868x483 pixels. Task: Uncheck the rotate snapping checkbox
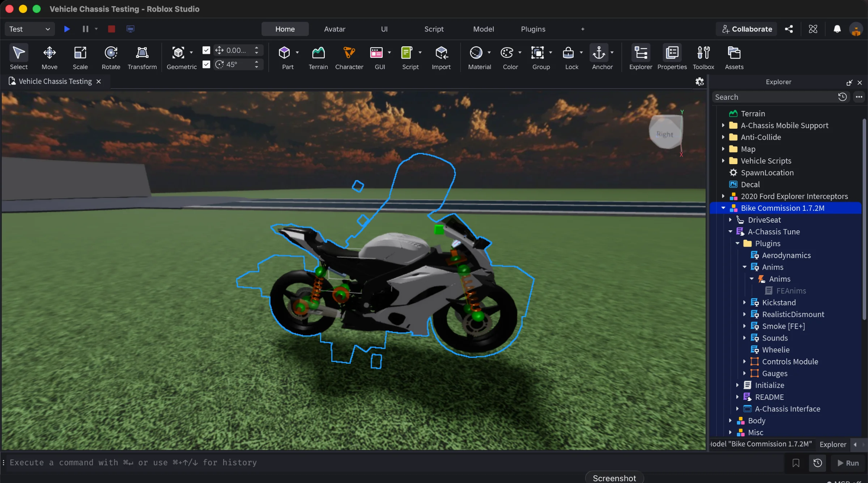(206, 64)
